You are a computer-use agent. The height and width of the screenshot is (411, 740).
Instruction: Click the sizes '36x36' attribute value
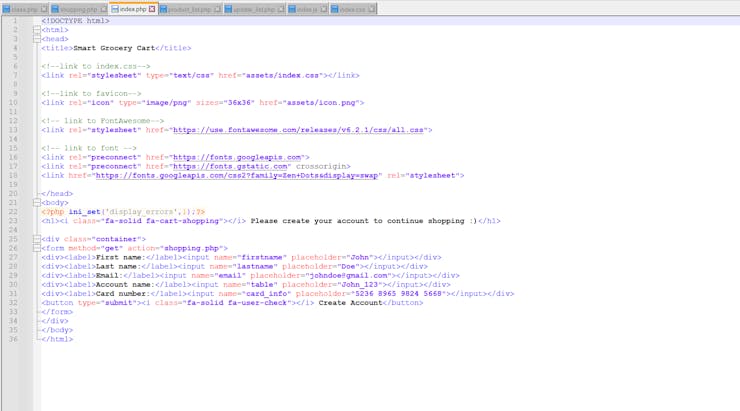(x=239, y=102)
